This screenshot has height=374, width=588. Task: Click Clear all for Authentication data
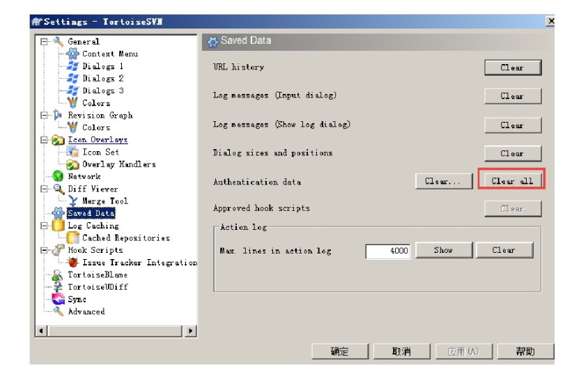pyautogui.click(x=512, y=181)
